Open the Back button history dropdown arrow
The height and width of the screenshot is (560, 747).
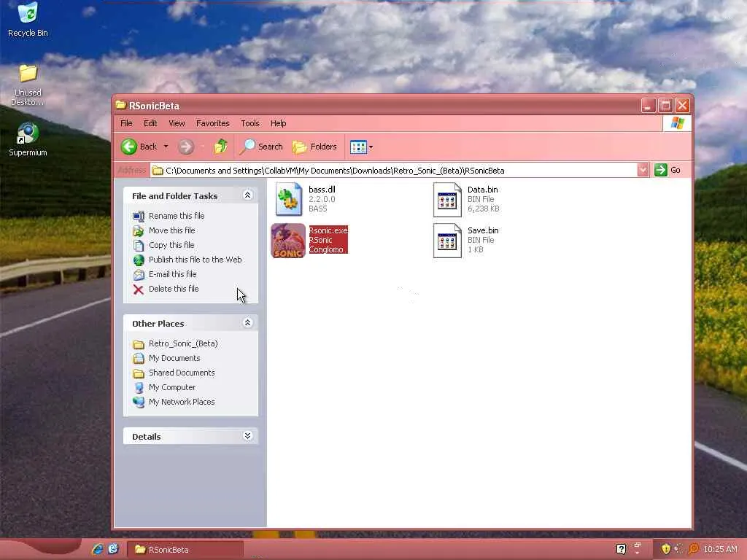pos(166,147)
